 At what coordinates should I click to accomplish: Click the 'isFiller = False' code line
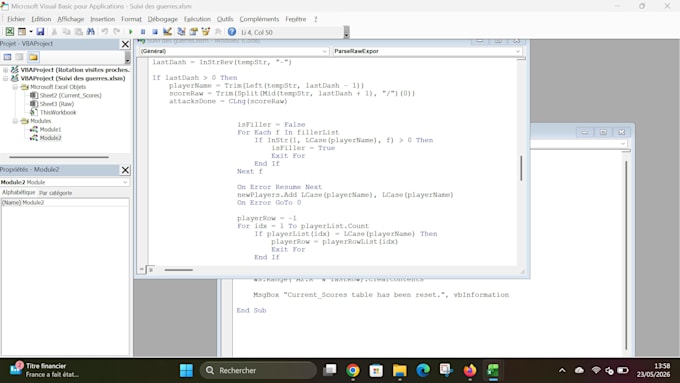(x=271, y=124)
